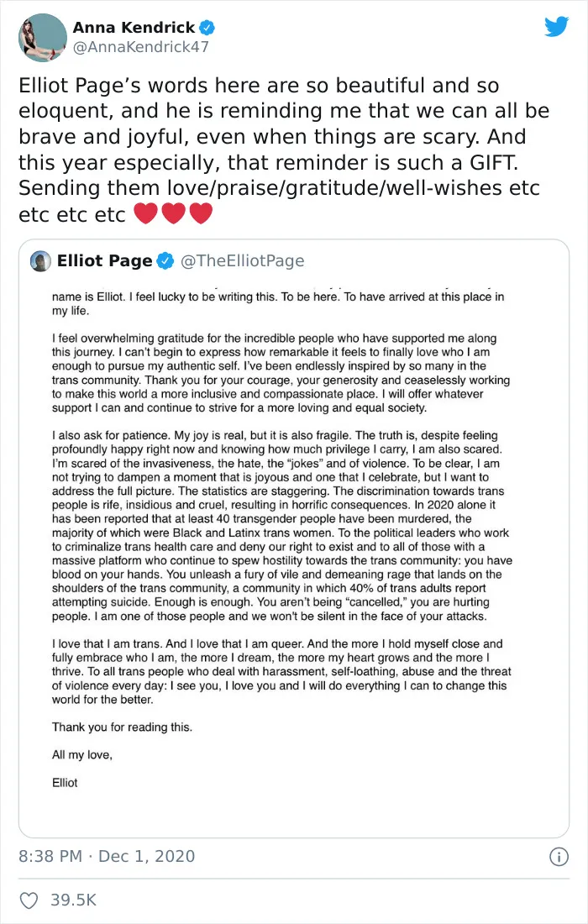Like the tweet with heart icon
588x924 pixels.
29,900
